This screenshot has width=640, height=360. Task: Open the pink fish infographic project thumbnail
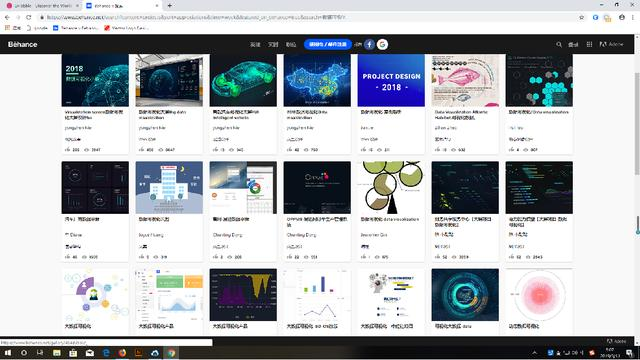465,80
